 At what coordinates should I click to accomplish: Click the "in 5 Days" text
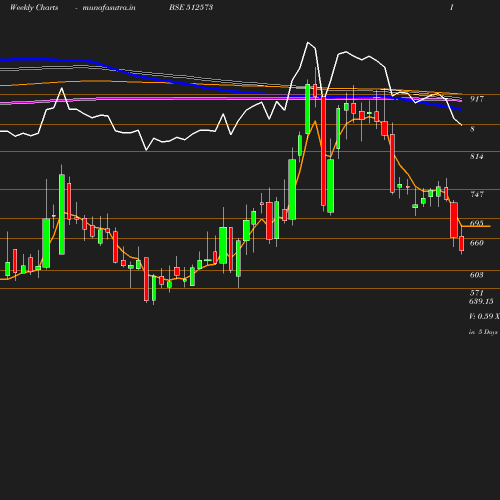483,332
